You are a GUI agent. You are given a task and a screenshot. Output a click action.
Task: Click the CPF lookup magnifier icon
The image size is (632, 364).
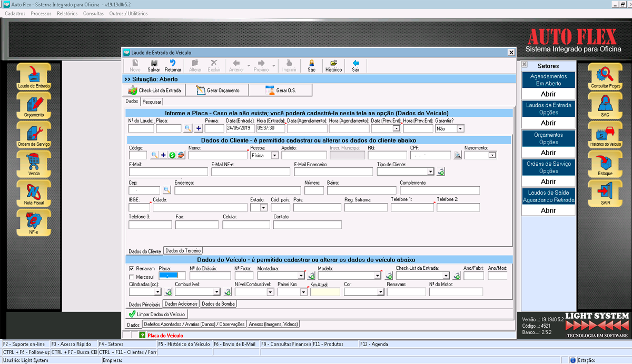pos(457,155)
